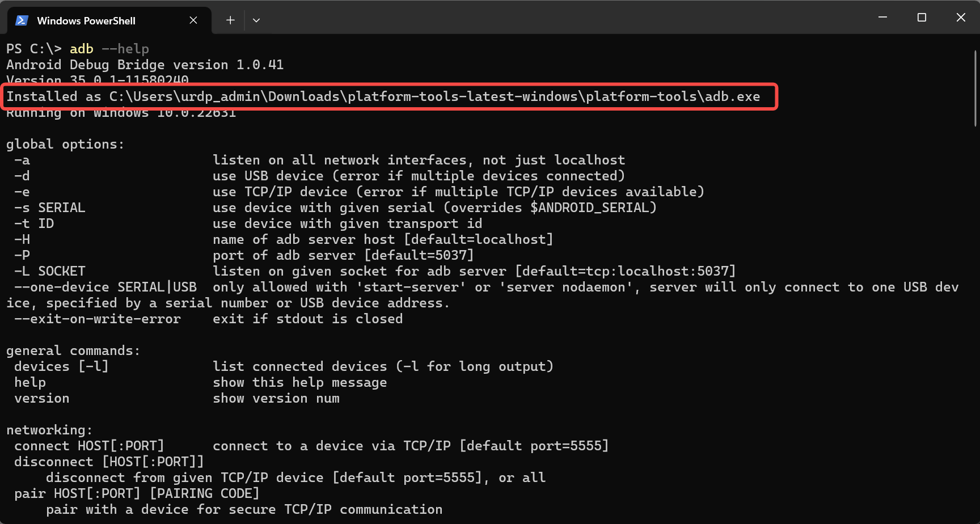The image size is (980, 524).
Task: Click the '-s SERIAL' option text
Action: [x=50, y=208]
